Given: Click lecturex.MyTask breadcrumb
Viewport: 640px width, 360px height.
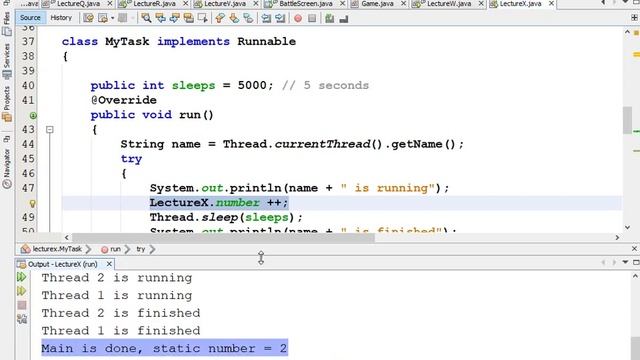Looking at the screenshot, I should [x=52, y=249].
